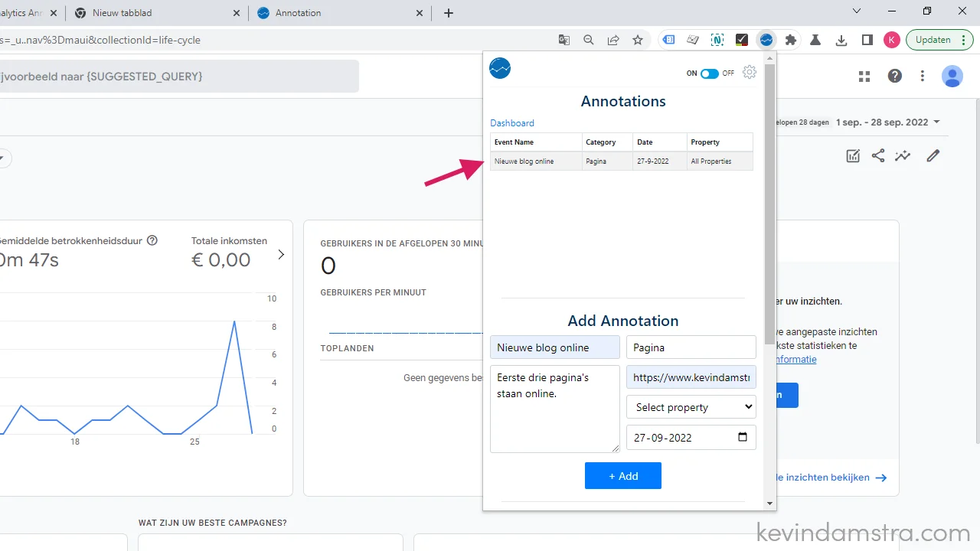Open the calendar picker in the date field
980x551 pixels.
[742, 438]
